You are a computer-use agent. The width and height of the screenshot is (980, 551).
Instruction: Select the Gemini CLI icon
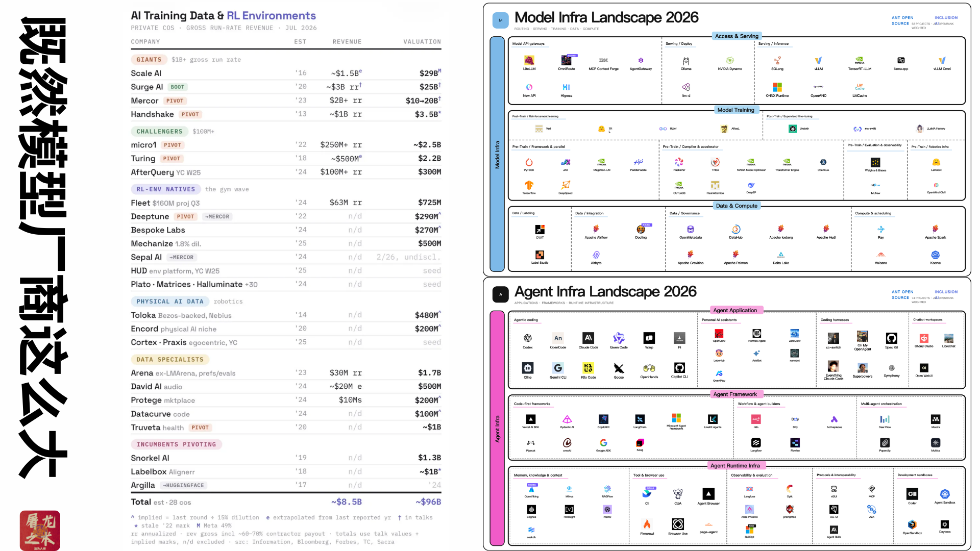tap(558, 368)
